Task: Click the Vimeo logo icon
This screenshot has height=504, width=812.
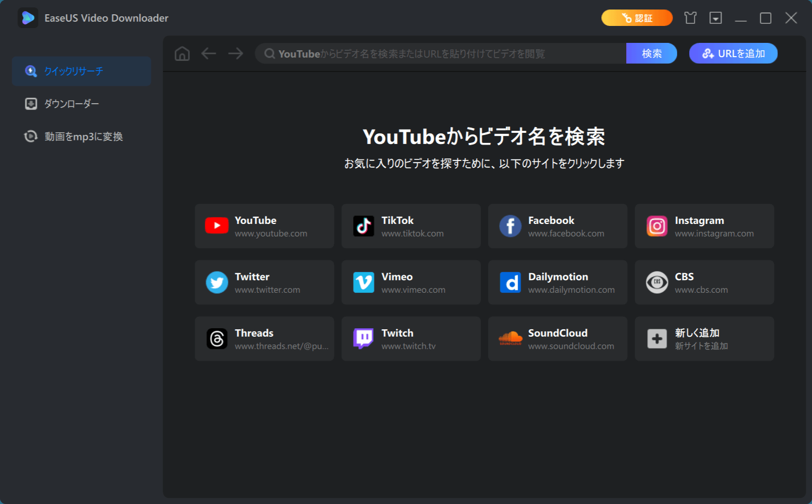Action: pos(364,282)
